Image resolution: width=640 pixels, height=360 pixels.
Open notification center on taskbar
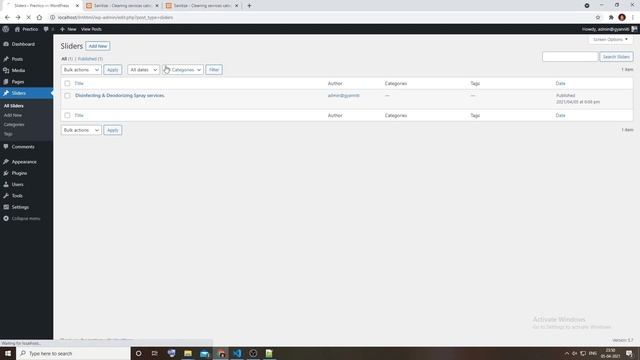coord(629,353)
